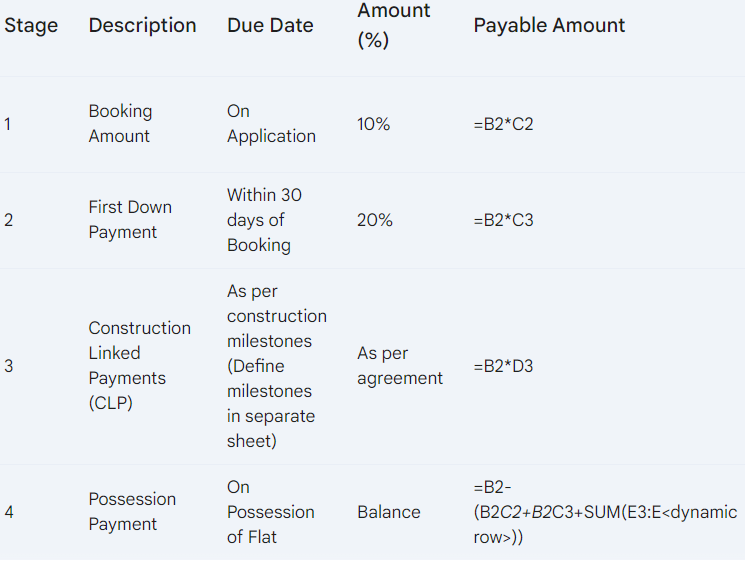Select On Possession of Flat cell
The height and width of the screenshot is (561, 745).
(270, 512)
